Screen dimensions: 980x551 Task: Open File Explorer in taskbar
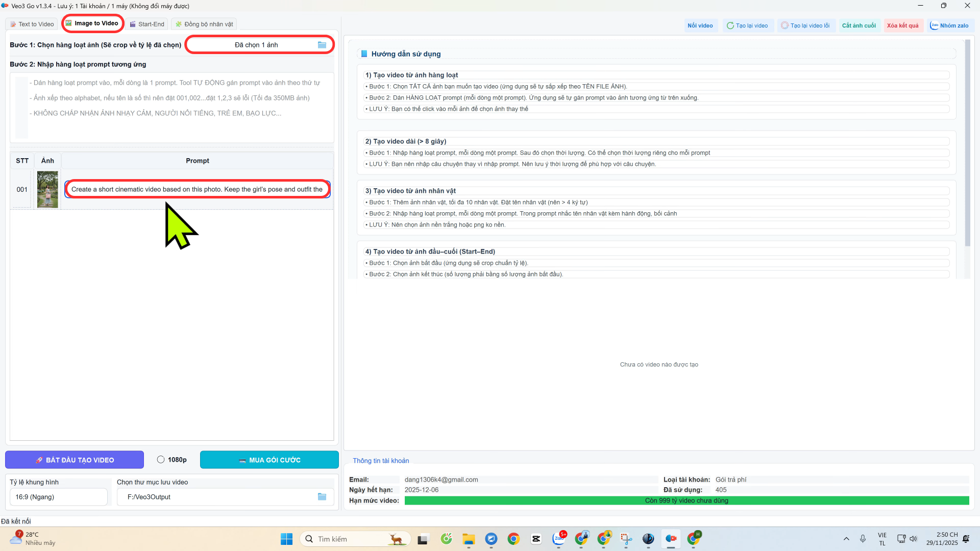(x=469, y=539)
